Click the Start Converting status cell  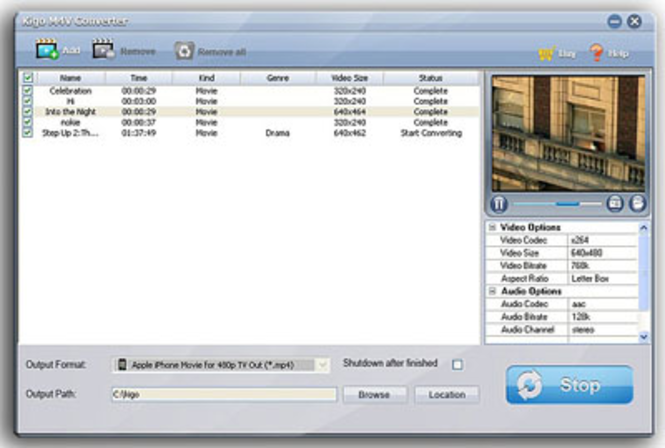tap(431, 133)
